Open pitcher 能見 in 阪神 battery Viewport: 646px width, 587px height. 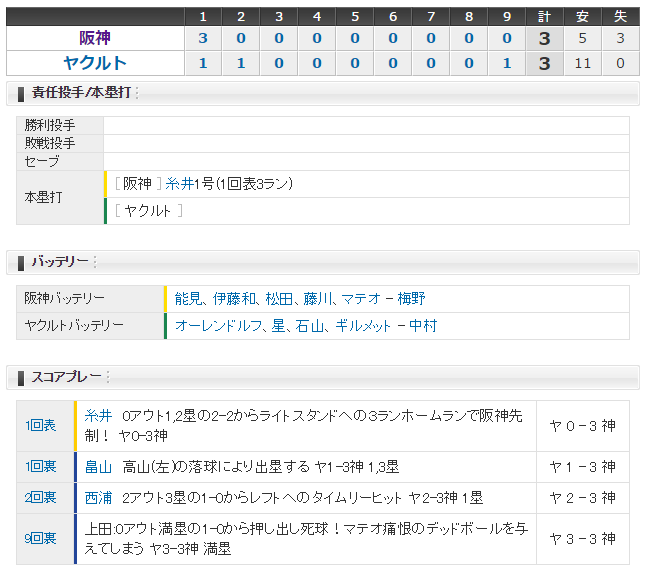pos(188,299)
